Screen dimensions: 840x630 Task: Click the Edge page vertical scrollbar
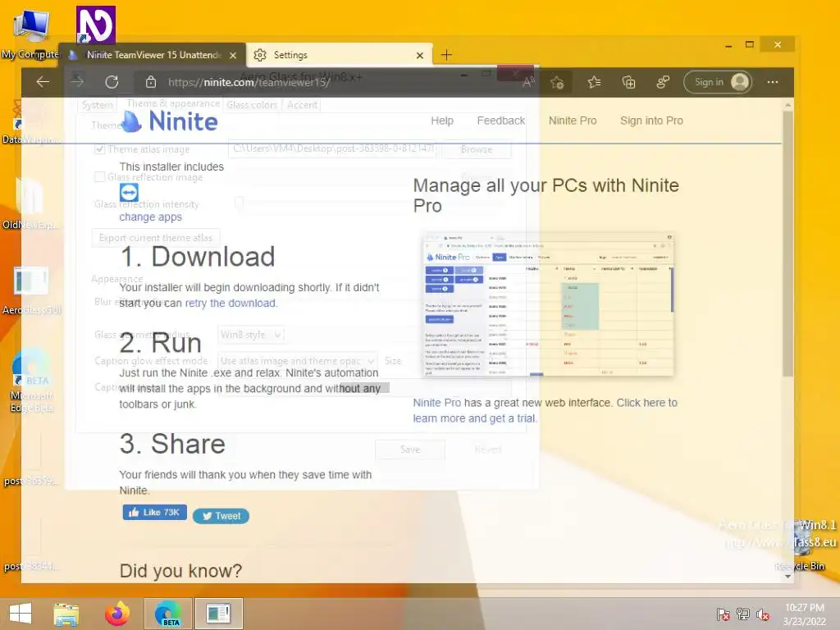pyautogui.click(x=787, y=244)
